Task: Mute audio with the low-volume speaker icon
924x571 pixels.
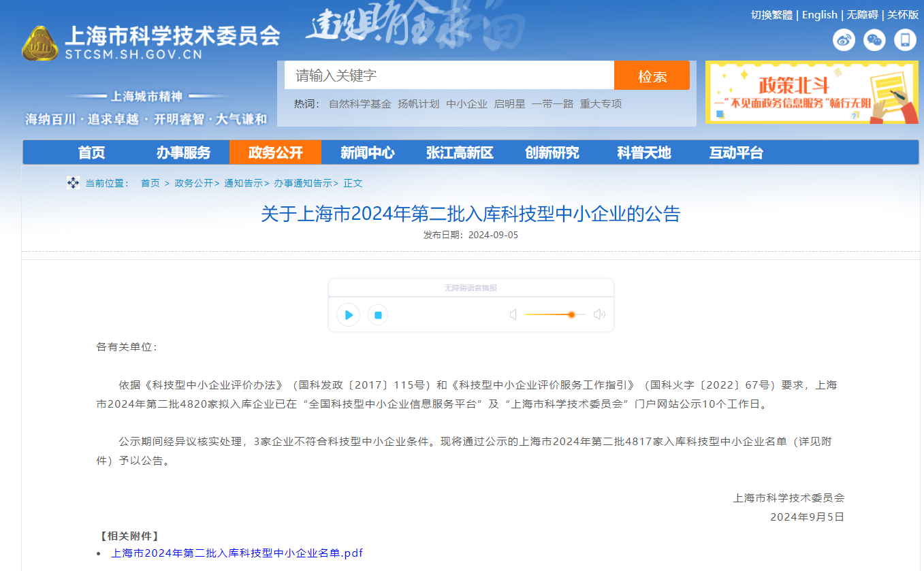Action: (x=513, y=314)
